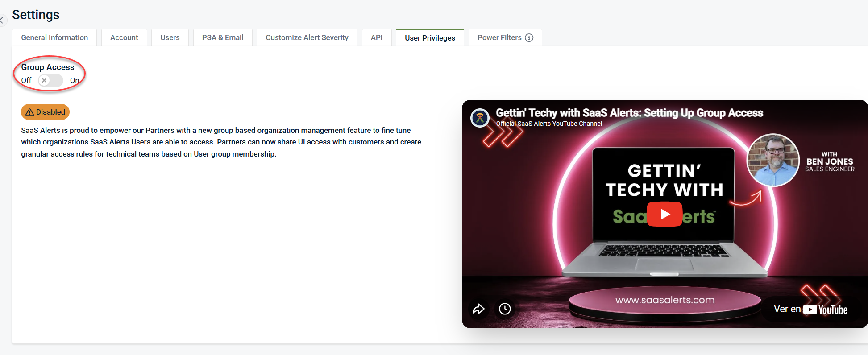Go to the Users tab
868x355 pixels.
(170, 38)
